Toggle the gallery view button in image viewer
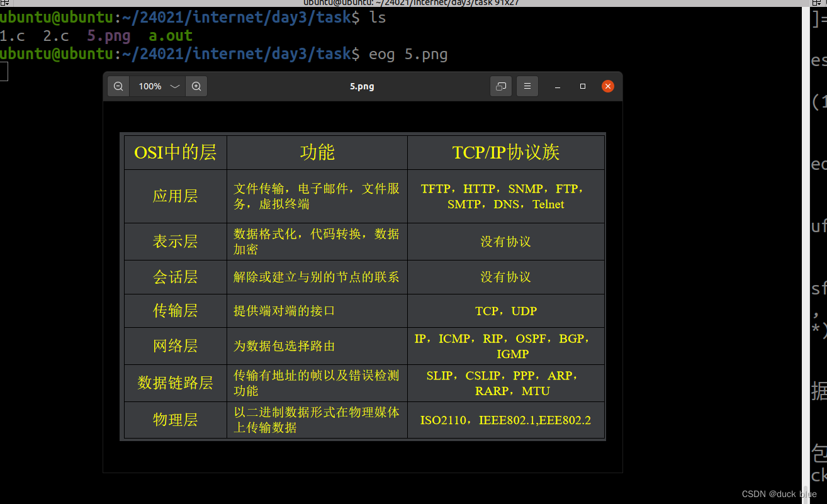Image resolution: width=827 pixels, height=504 pixels. [501, 86]
